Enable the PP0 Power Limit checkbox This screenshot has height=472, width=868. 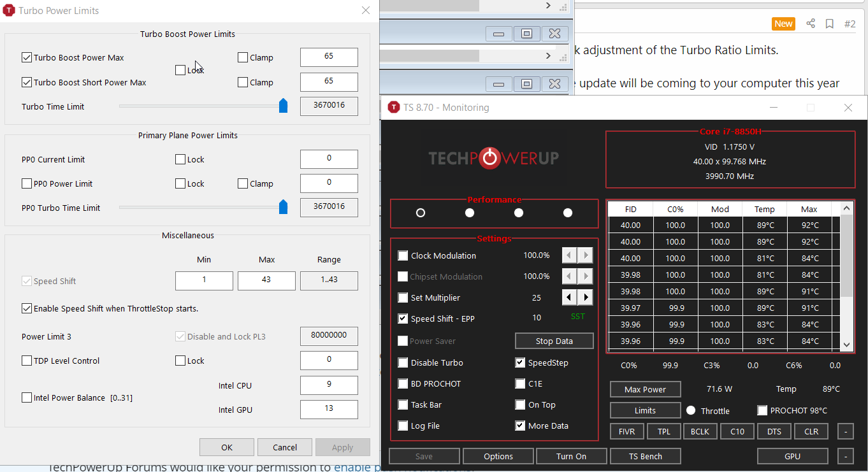click(27, 183)
